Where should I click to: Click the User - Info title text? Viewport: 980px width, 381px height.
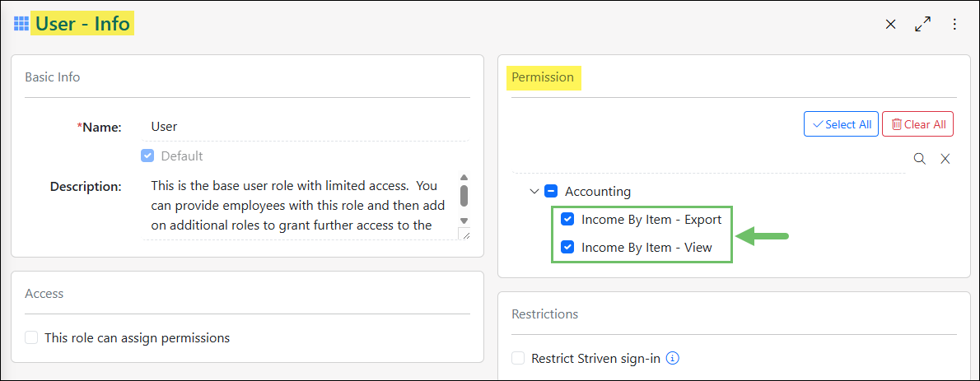tap(82, 25)
